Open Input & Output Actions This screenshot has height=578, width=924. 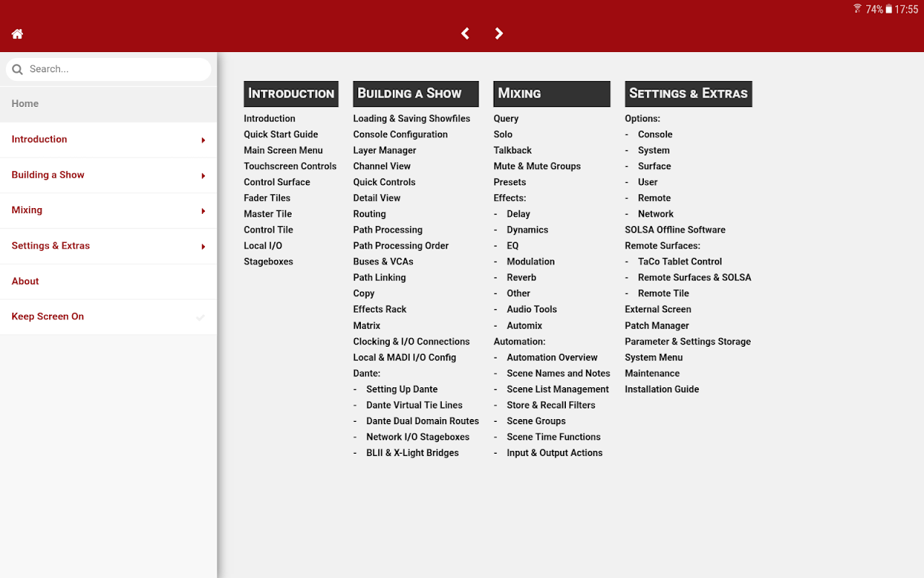pyautogui.click(x=554, y=453)
